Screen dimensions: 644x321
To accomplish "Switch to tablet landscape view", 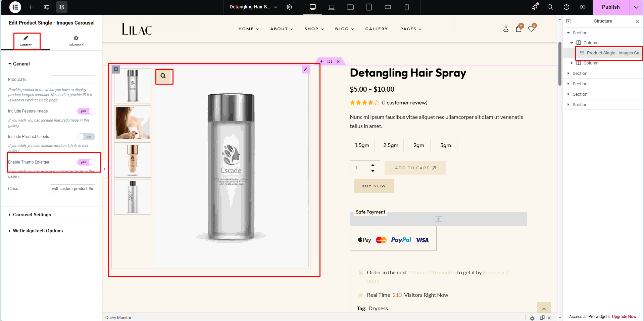I will coord(350,7).
